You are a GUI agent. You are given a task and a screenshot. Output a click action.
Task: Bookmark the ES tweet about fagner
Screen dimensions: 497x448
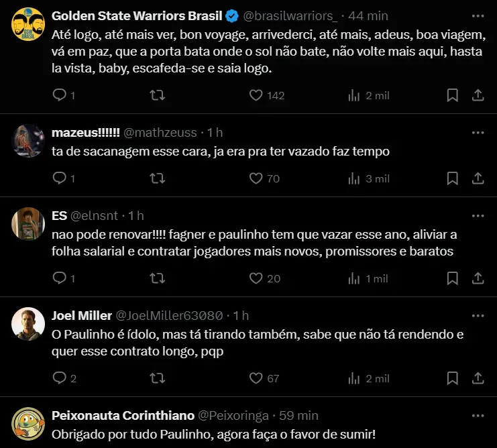click(453, 278)
